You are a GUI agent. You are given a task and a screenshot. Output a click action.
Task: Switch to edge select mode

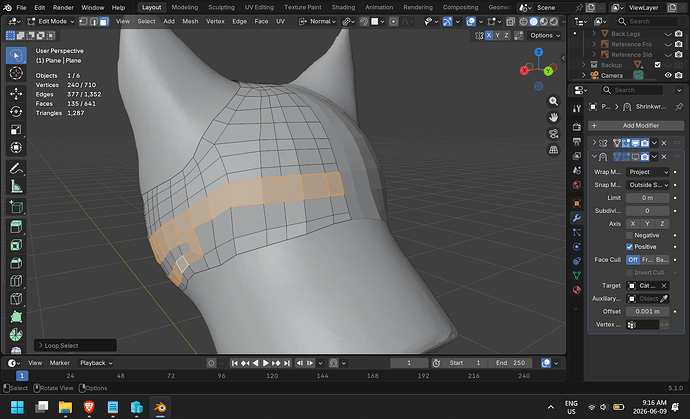tap(94, 21)
